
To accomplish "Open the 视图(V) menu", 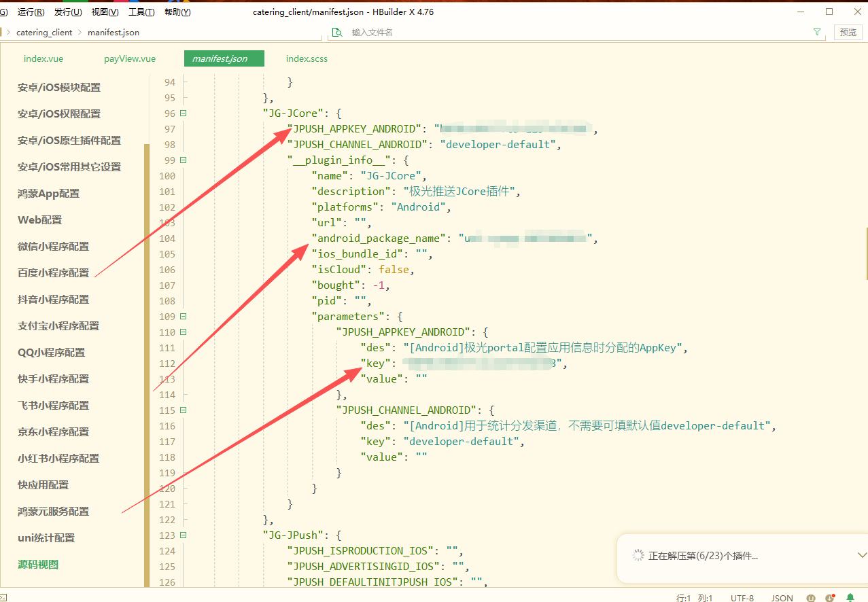I will coord(105,12).
